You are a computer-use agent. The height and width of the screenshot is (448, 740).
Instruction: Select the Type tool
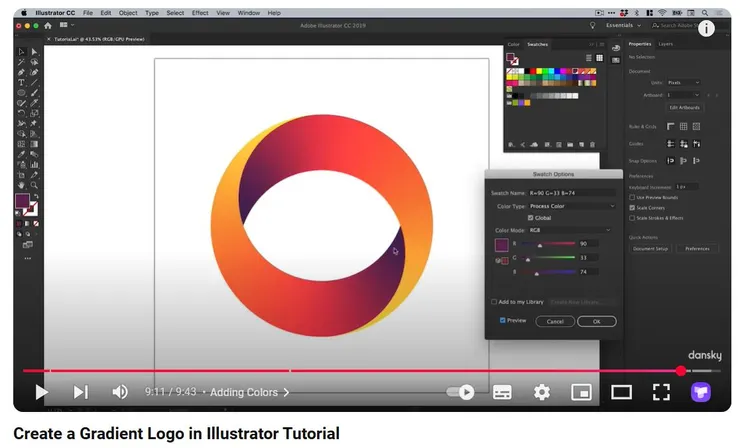(x=21, y=83)
